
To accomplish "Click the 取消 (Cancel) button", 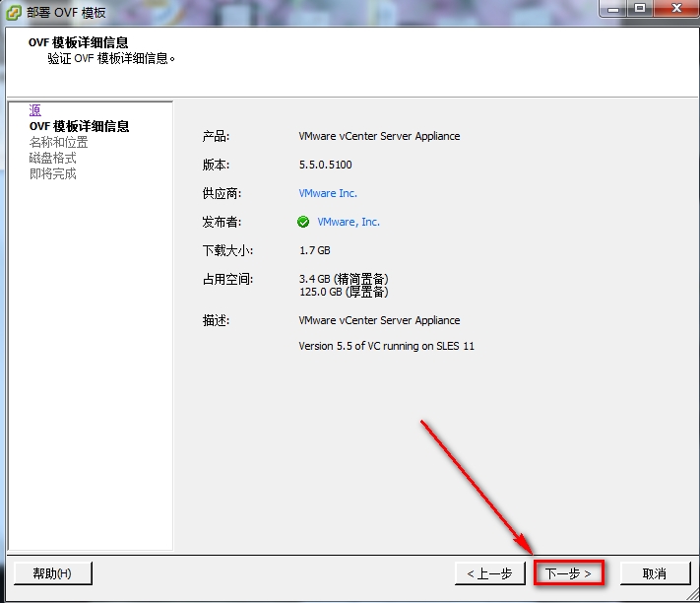I will [x=655, y=573].
